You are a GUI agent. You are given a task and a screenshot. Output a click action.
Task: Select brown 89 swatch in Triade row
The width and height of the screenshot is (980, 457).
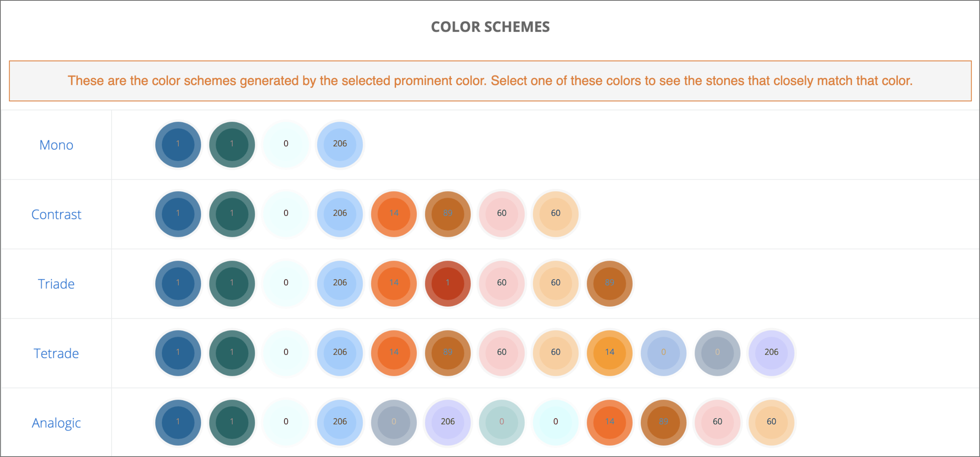point(610,284)
